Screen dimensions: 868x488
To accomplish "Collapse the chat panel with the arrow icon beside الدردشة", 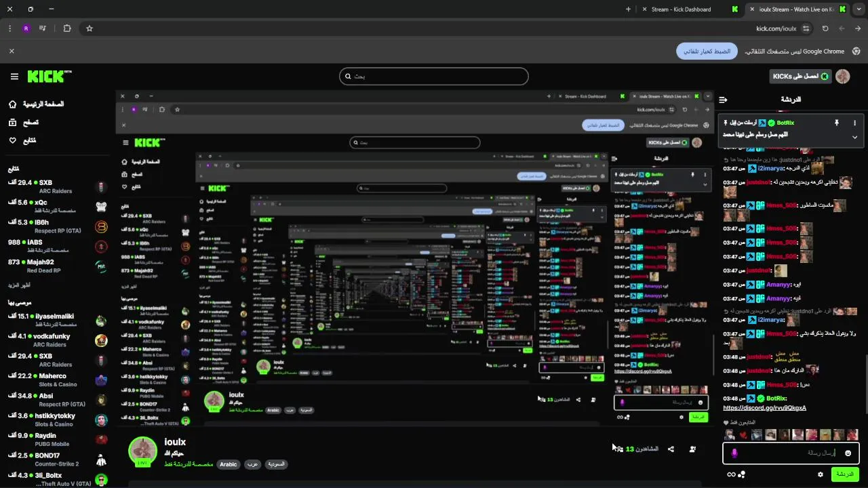I will (x=723, y=100).
